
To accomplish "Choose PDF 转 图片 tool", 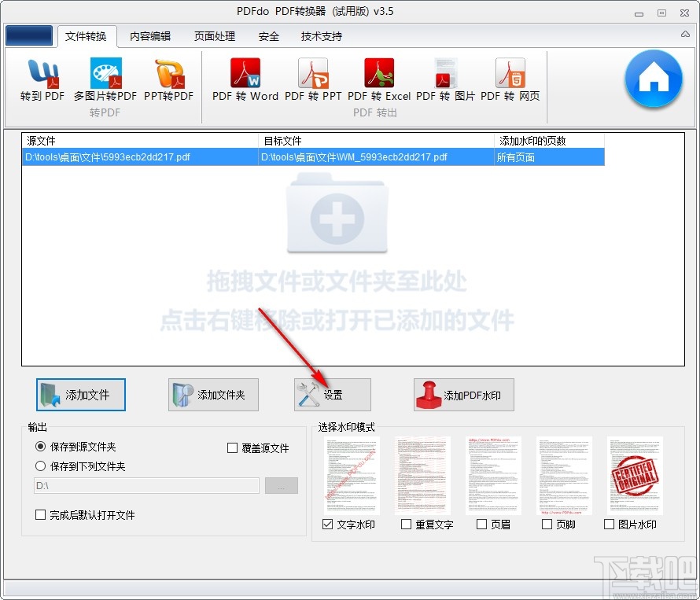I will [445, 80].
